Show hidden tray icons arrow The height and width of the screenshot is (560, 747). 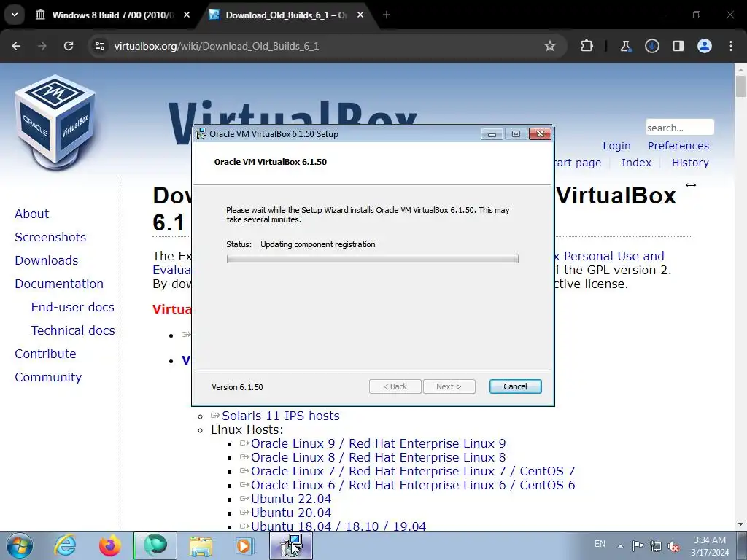(620, 546)
